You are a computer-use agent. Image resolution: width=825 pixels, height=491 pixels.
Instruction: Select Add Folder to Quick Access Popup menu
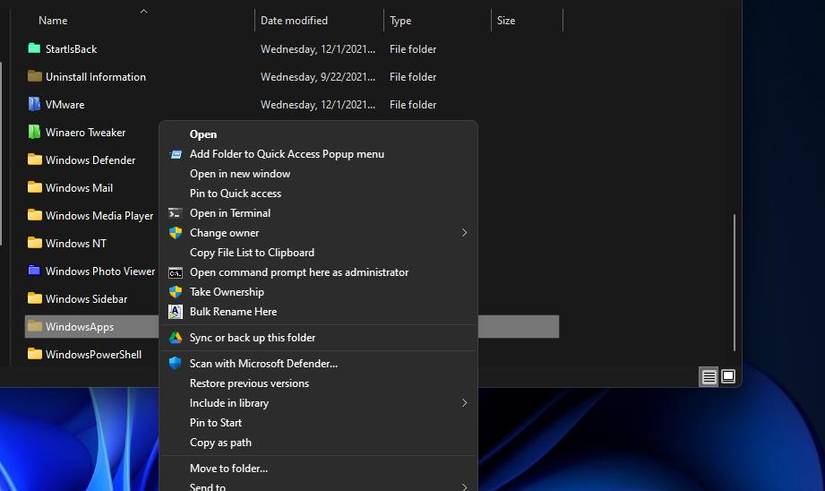[287, 154]
